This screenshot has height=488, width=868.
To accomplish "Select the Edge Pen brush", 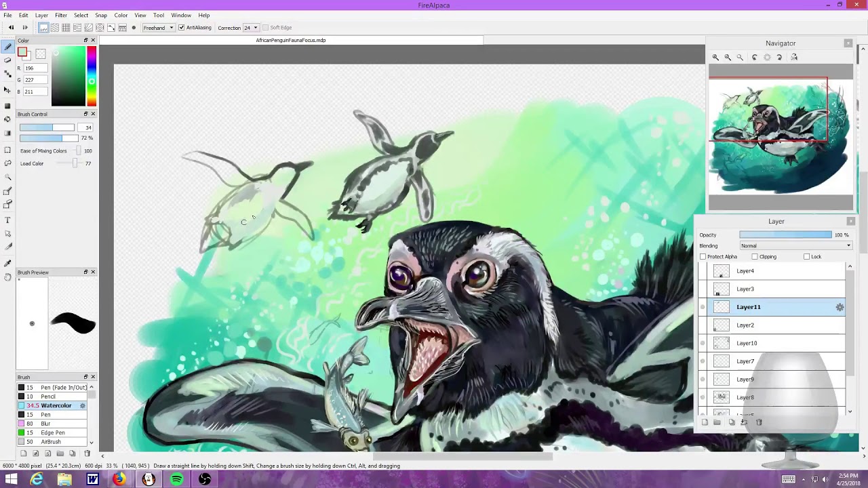I will coord(52,432).
